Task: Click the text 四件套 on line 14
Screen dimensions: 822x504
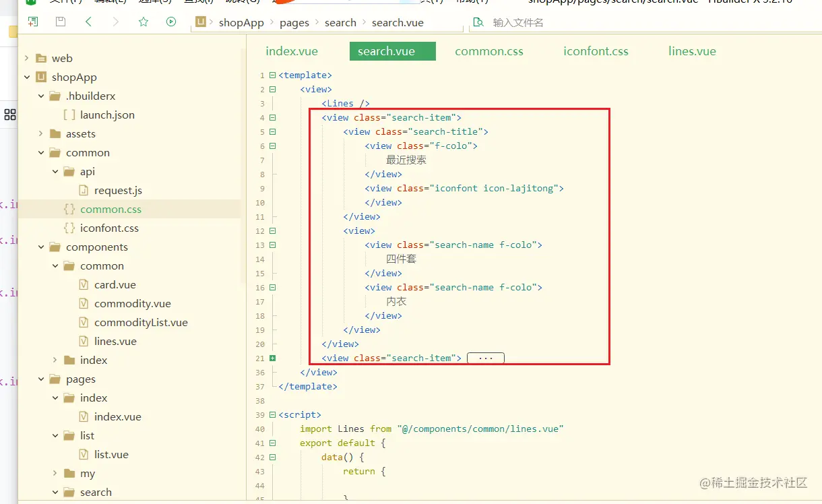Action: coord(401,259)
